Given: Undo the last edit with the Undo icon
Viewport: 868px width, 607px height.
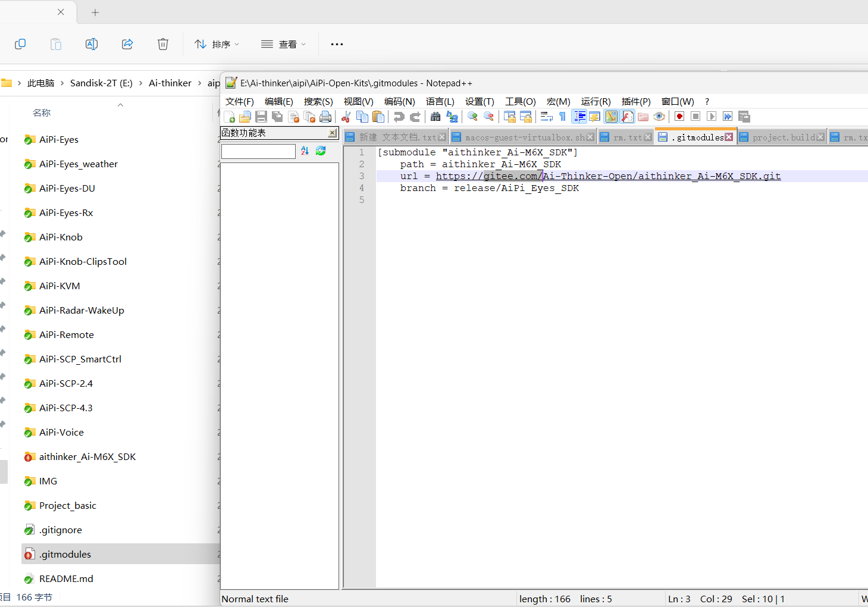Looking at the screenshot, I should click(399, 117).
